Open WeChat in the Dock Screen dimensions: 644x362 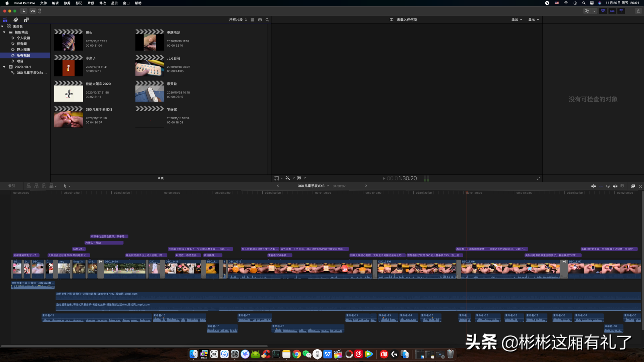(307, 354)
